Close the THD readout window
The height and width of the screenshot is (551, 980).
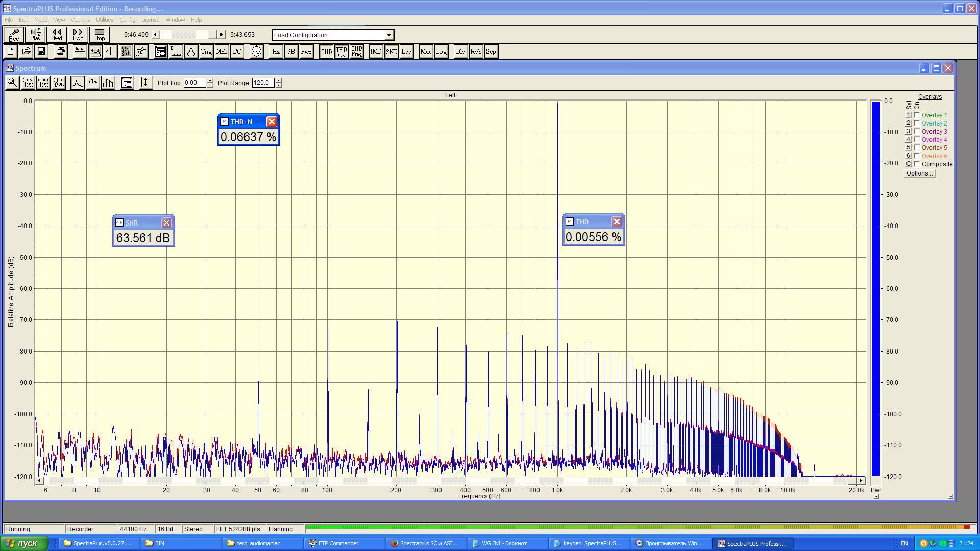[617, 221]
